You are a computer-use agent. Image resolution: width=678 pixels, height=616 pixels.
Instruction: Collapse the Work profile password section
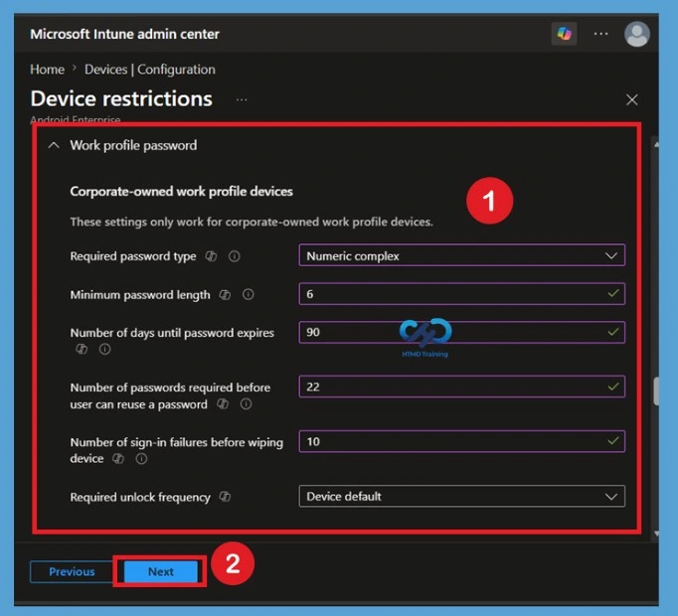(x=54, y=145)
